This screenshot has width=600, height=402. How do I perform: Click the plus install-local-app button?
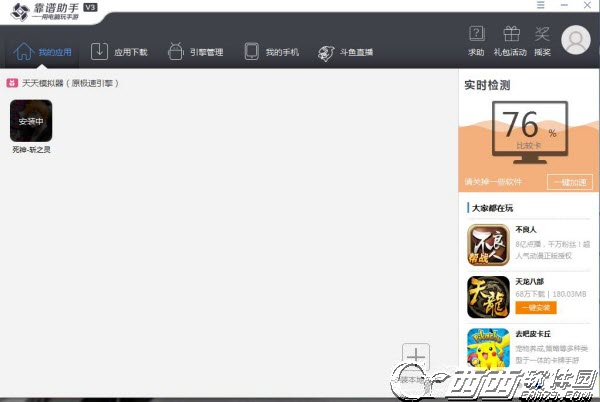(x=416, y=357)
